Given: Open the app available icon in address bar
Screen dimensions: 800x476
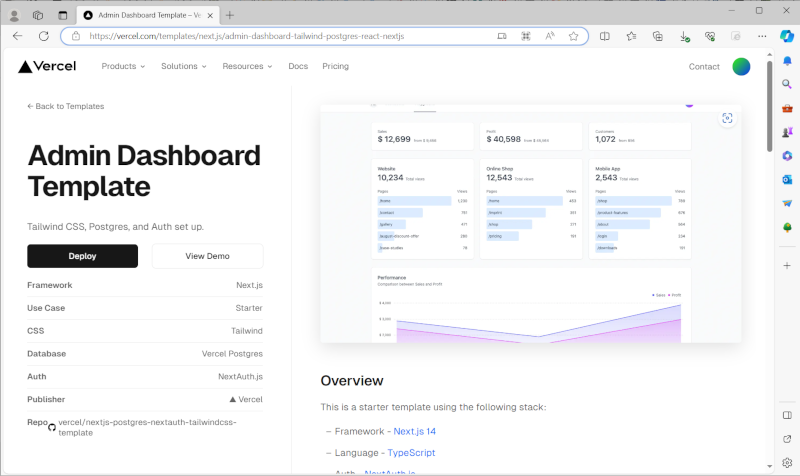Looking at the screenshot, I should click(x=502, y=36).
